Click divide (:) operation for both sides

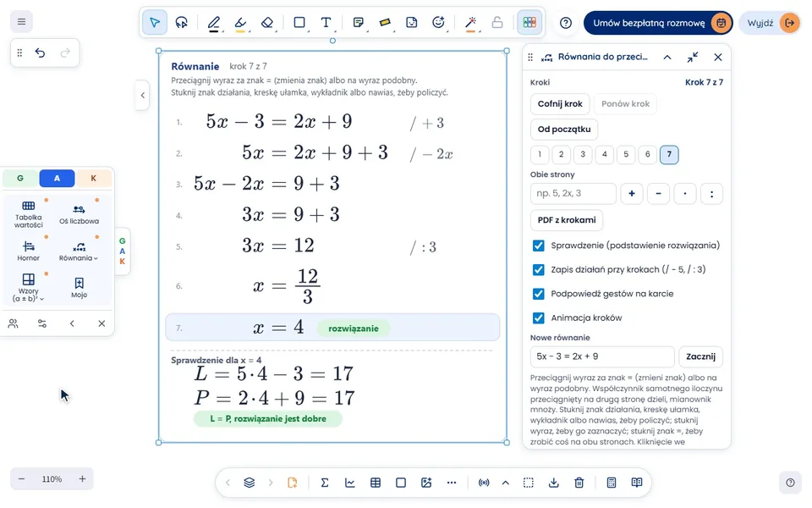(x=711, y=193)
